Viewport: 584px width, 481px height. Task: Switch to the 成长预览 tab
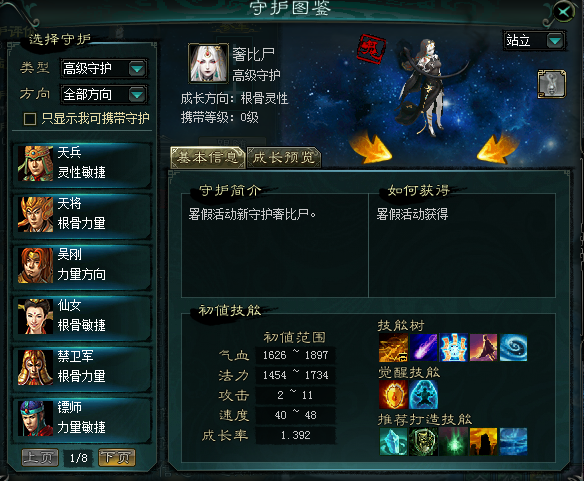[283, 158]
